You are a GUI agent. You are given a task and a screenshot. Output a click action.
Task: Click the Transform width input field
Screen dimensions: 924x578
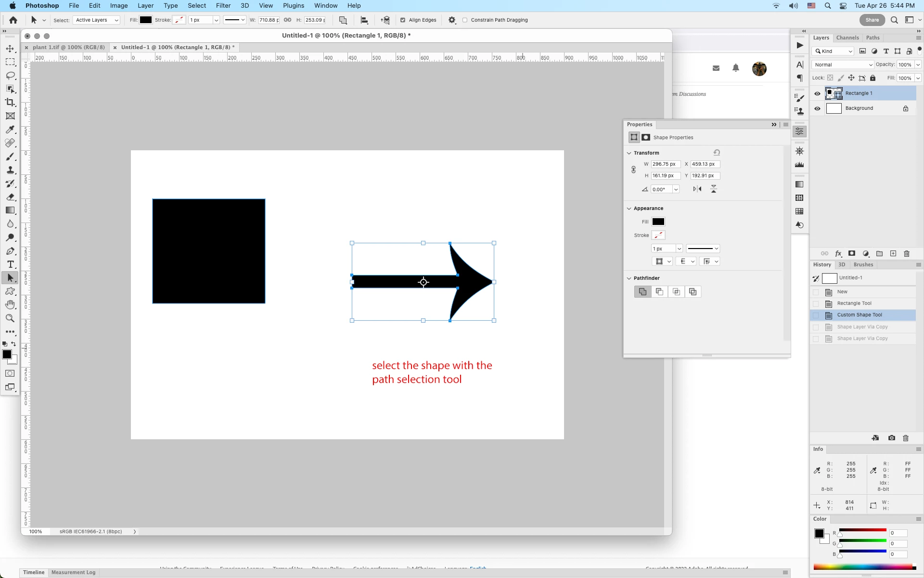pyautogui.click(x=665, y=164)
